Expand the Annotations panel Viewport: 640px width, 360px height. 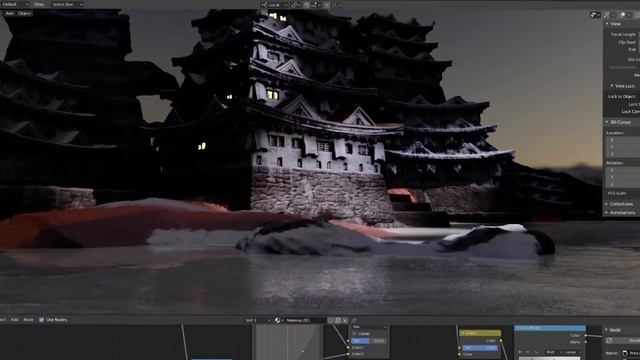click(x=620, y=213)
